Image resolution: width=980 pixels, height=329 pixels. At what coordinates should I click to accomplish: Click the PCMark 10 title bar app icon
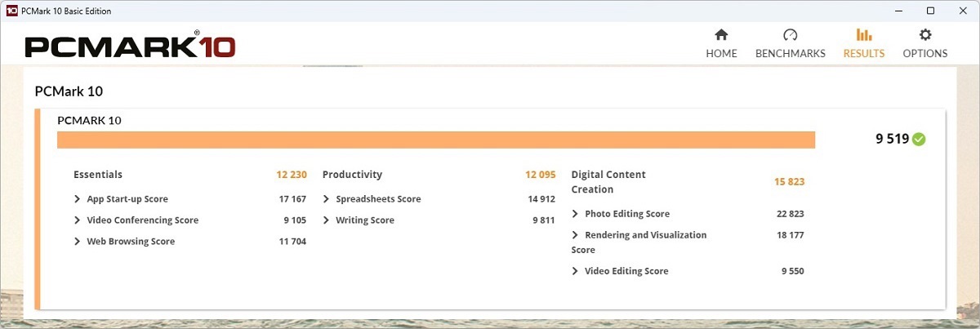pyautogui.click(x=12, y=11)
